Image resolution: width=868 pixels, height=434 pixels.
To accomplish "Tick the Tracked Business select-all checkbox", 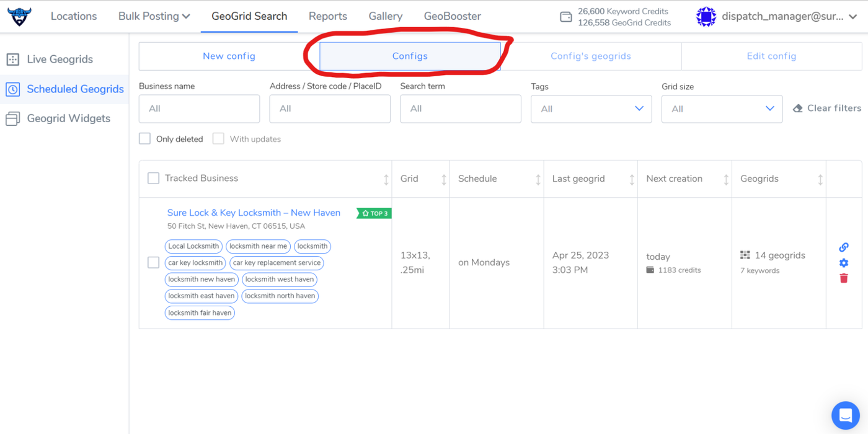I will (153, 179).
